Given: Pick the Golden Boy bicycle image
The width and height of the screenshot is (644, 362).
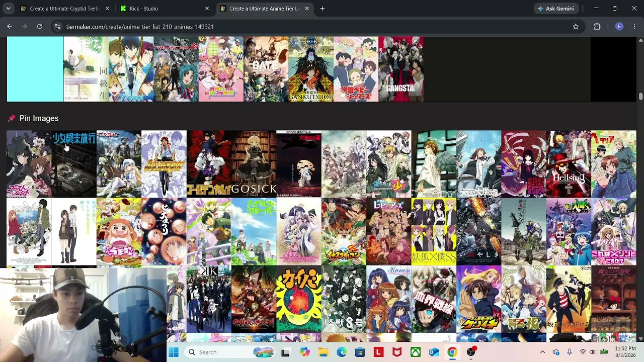Looking at the screenshot, I should tap(164, 164).
